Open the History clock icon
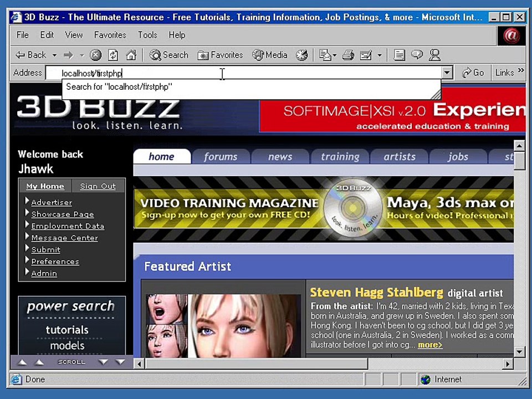Image resolution: width=532 pixels, height=399 pixels. (x=301, y=55)
